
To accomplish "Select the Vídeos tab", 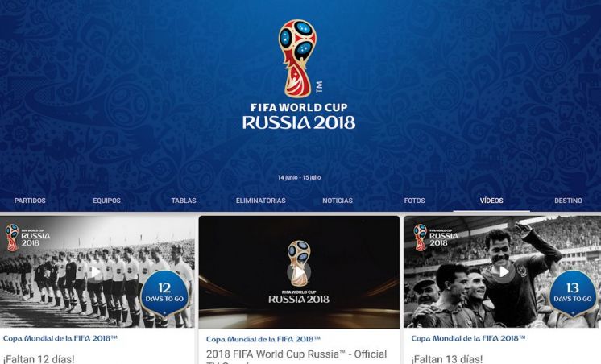I will (x=491, y=201).
